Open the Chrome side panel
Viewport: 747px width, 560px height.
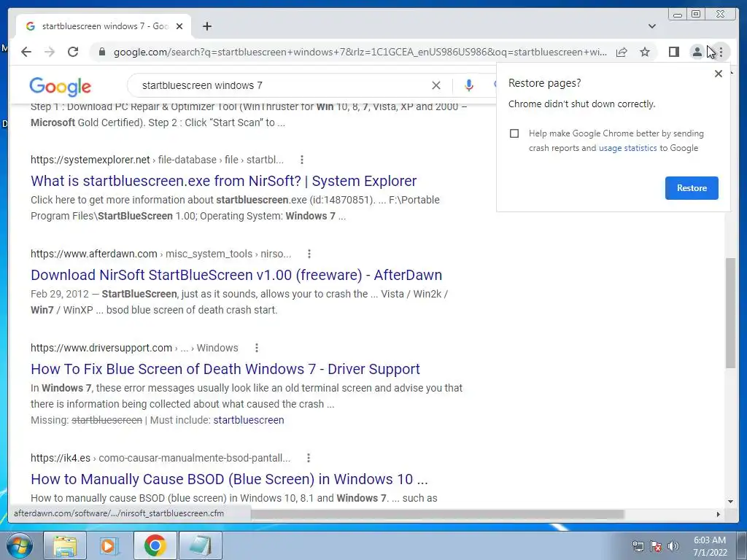point(673,52)
